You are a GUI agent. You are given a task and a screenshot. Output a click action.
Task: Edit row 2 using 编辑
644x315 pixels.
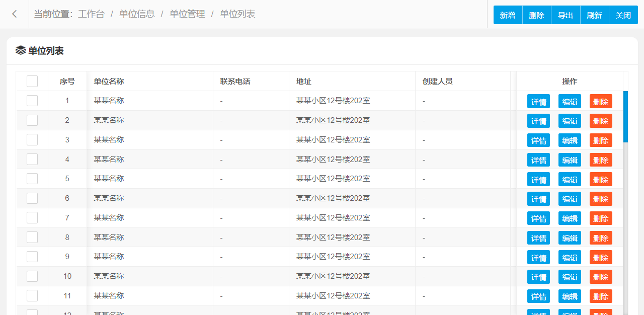(570, 121)
